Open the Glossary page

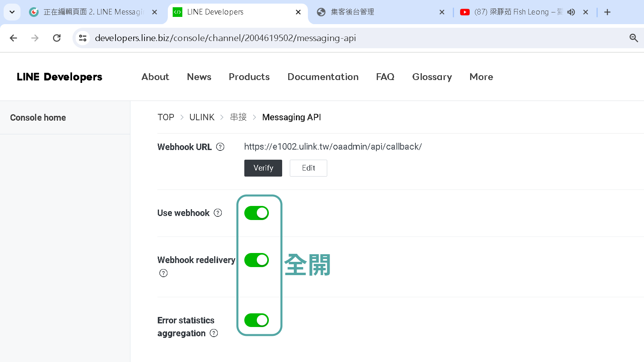click(x=432, y=77)
